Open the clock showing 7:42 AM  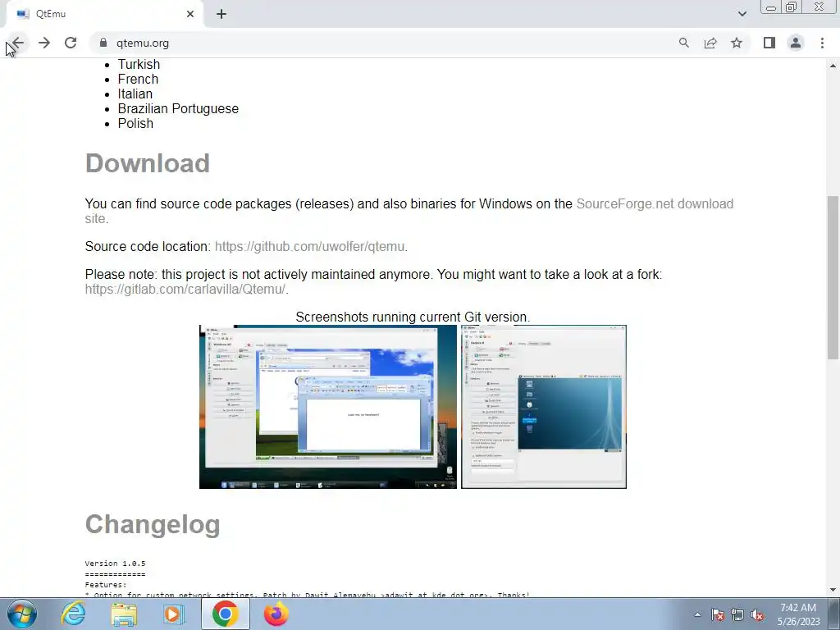click(x=798, y=614)
